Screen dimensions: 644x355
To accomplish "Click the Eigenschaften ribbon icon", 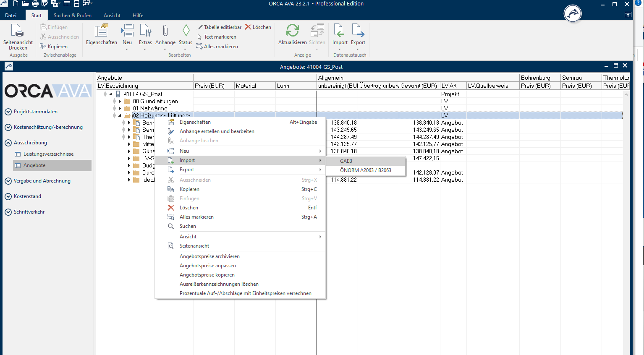I will click(102, 31).
